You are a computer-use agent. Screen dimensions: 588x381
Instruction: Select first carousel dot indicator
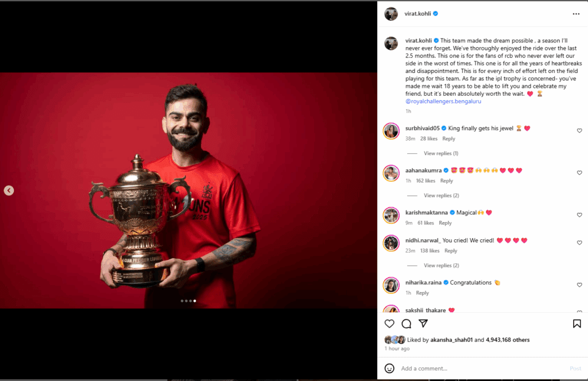[x=182, y=301]
